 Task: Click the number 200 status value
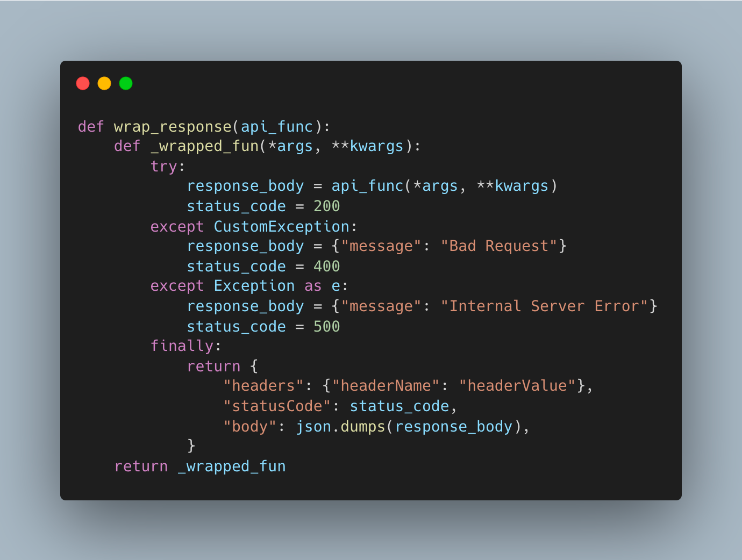click(326, 206)
